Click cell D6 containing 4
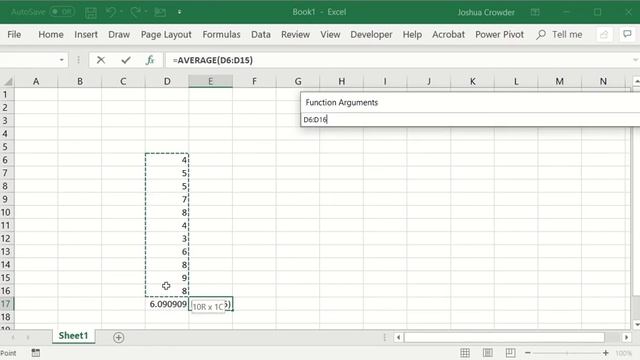The image size is (640, 360). pyautogui.click(x=167, y=160)
